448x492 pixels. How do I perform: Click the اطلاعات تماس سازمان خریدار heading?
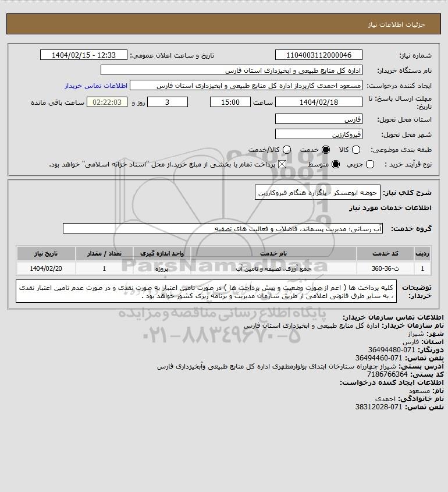click(393, 317)
